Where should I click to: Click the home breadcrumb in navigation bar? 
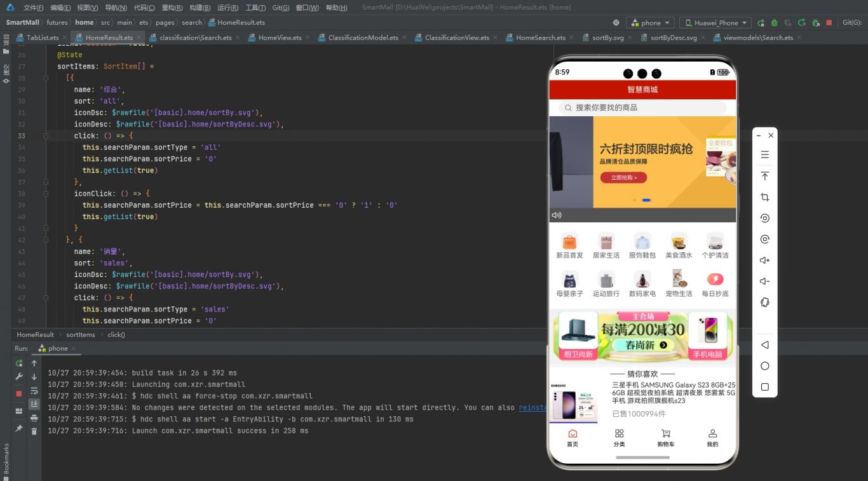point(84,22)
